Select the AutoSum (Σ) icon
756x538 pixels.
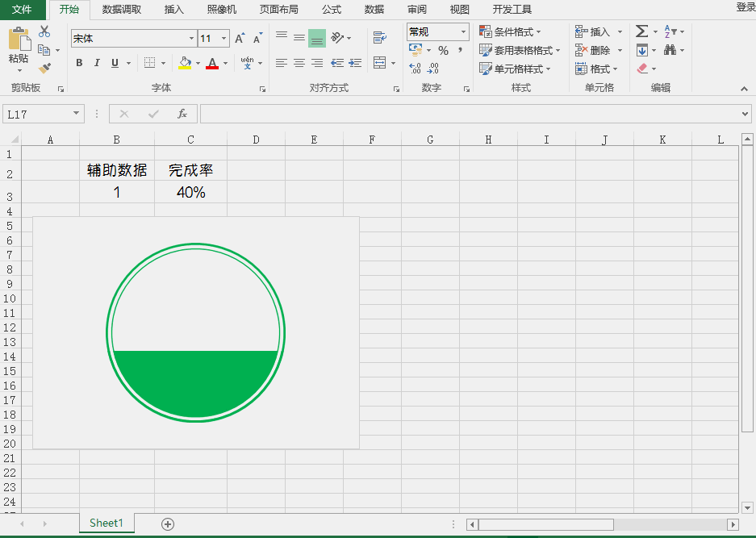tap(642, 31)
